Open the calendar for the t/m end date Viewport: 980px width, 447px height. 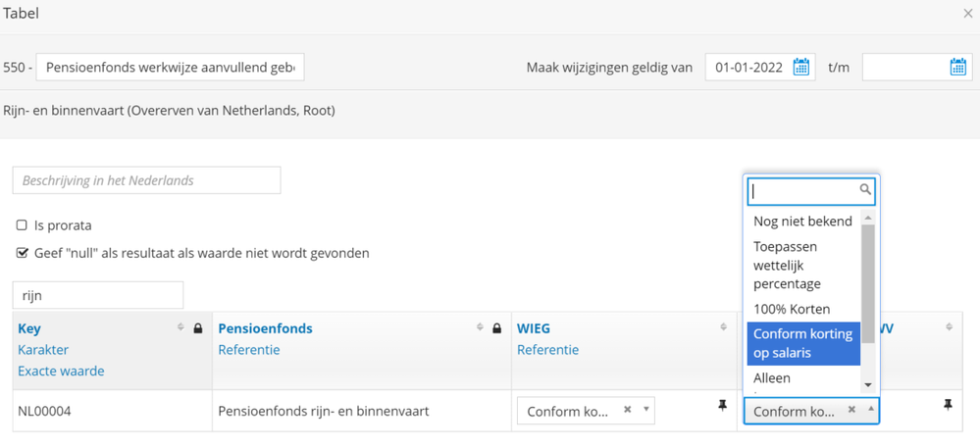click(x=958, y=67)
